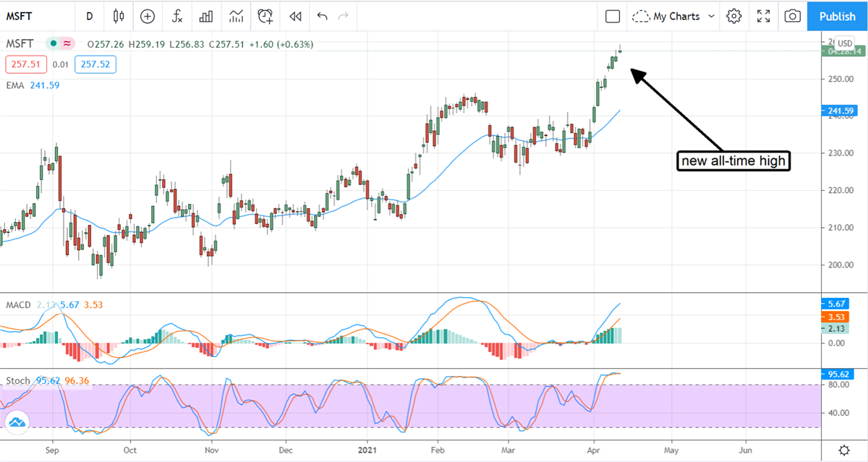Open the D time interval dropdown
868x462 pixels.
click(x=89, y=16)
